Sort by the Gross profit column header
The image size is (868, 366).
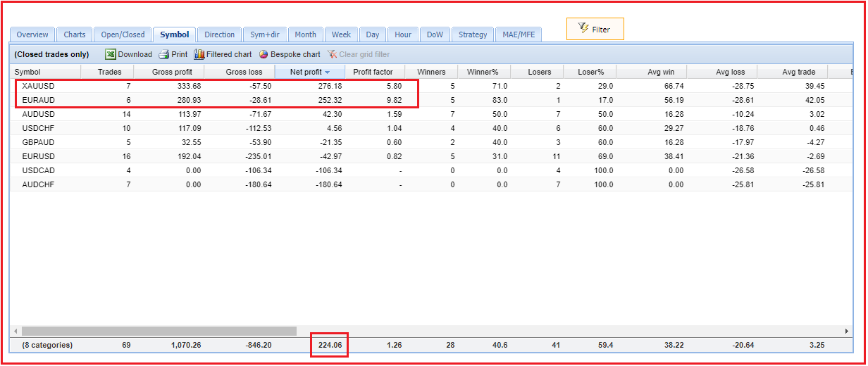click(170, 72)
